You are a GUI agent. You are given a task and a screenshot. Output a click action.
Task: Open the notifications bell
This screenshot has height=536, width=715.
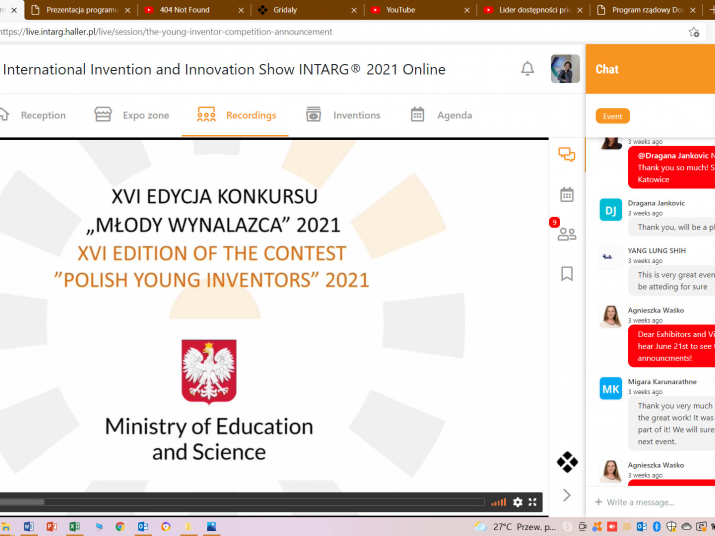click(x=527, y=69)
